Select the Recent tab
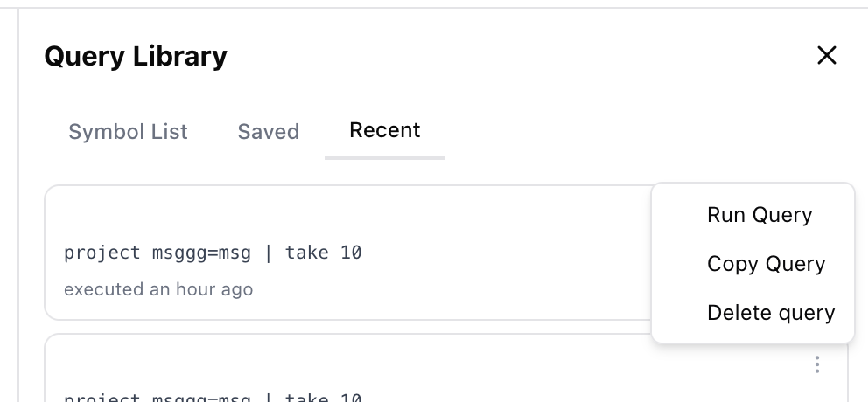The height and width of the screenshot is (402, 868). (385, 130)
